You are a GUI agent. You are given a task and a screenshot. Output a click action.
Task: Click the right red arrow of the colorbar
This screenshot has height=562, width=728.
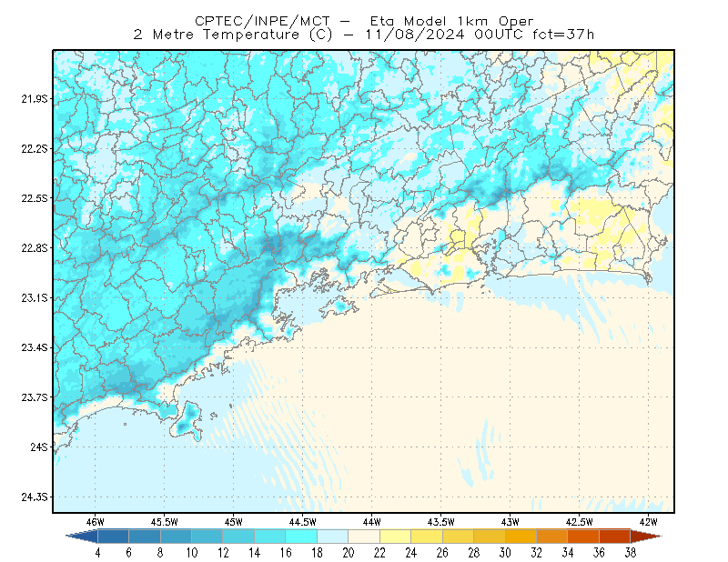point(646,536)
